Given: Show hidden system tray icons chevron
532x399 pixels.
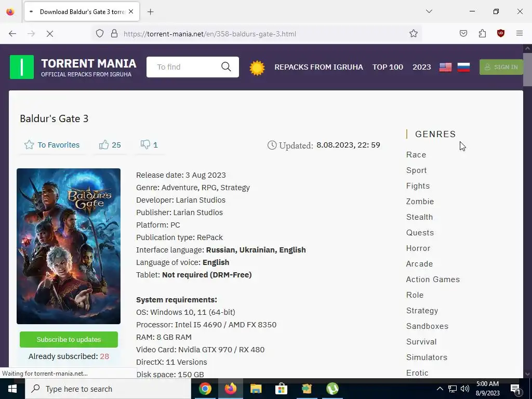Looking at the screenshot, I should pyautogui.click(x=440, y=389).
